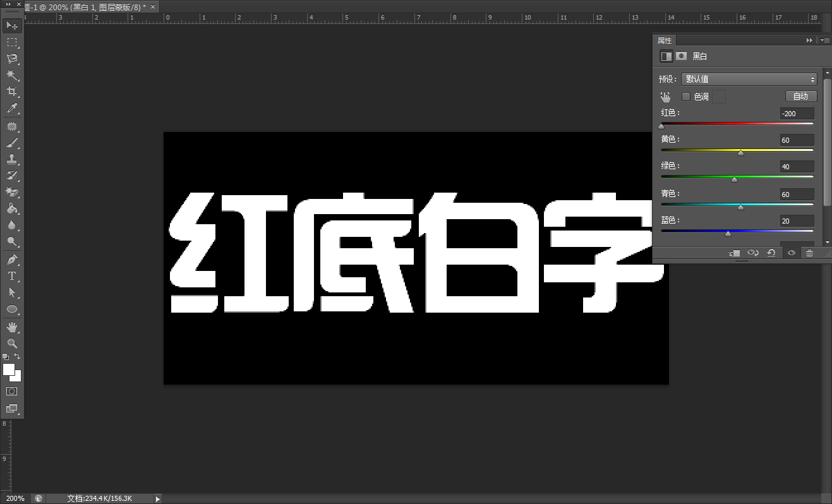Show the Black & White adjustment view
This screenshot has width=832, height=504.
point(666,56)
